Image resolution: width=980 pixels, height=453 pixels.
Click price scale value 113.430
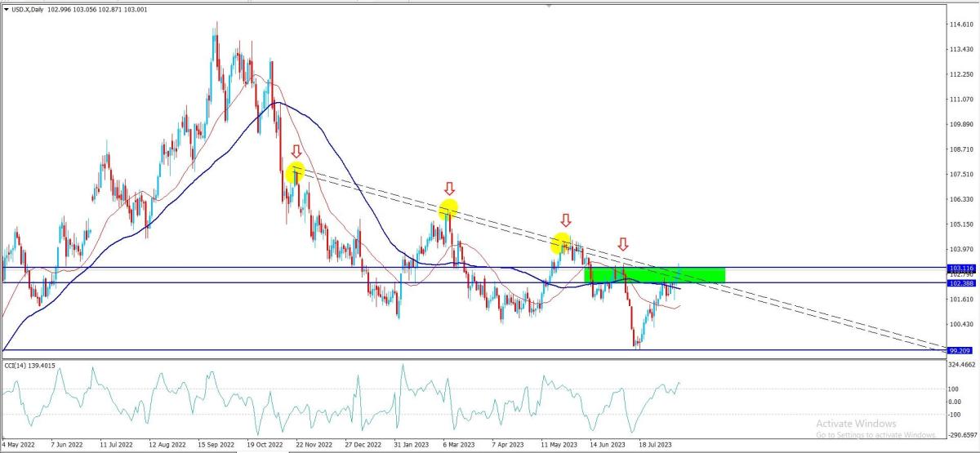(x=960, y=50)
